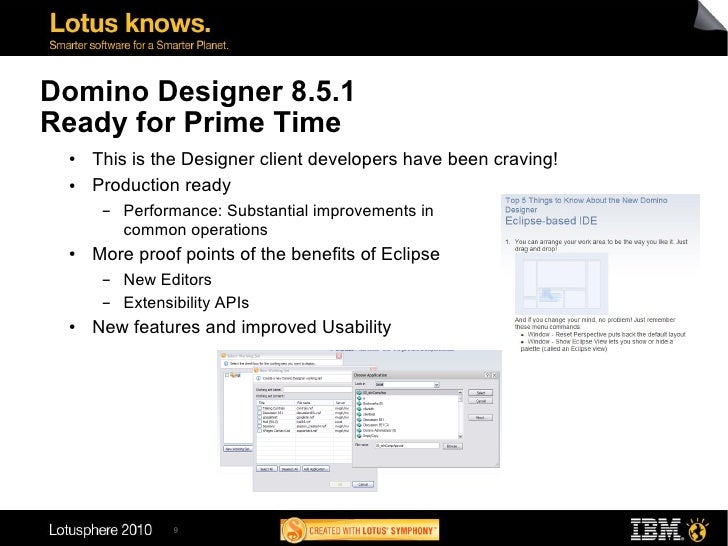Click the IBM logo in the footer
Image resolution: width=728 pixels, height=546 pixels.
656,529
